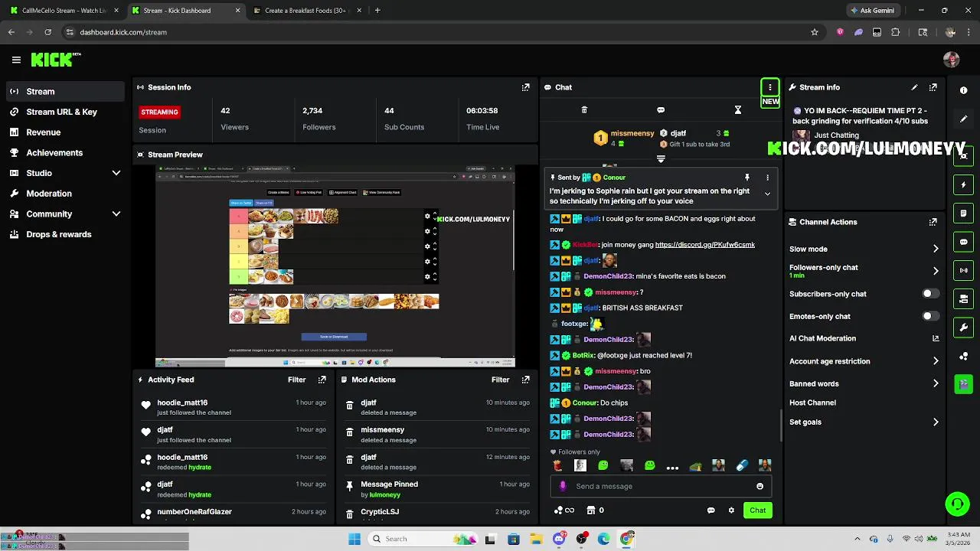This screenshot has width=980, height=551.
Task: Open chat settings gear icon
Action: (x=731, y=510)
